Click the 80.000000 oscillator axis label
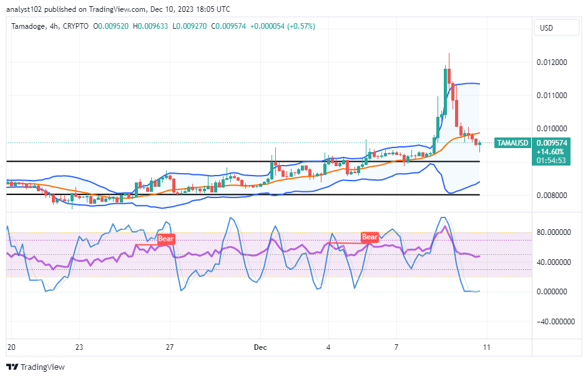This screenshot has width=588, height=378. [x=554, y=232]
